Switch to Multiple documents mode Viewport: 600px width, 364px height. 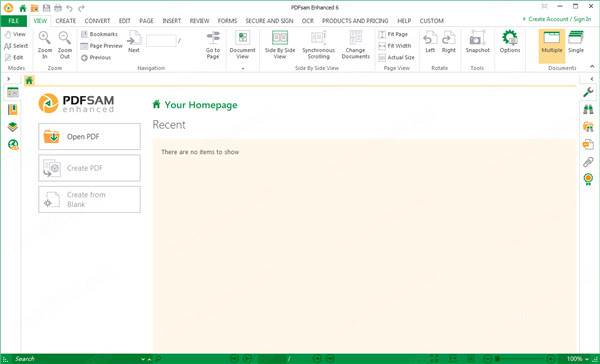552,45
